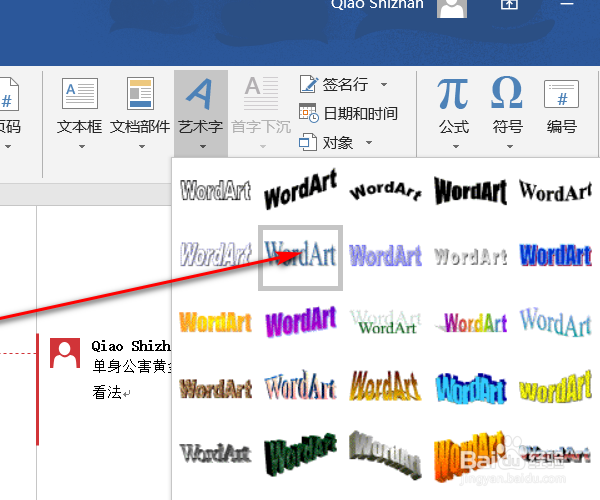Screen dimensions: 600x500
Task: Click the 对象 text label
Action: 338,143
